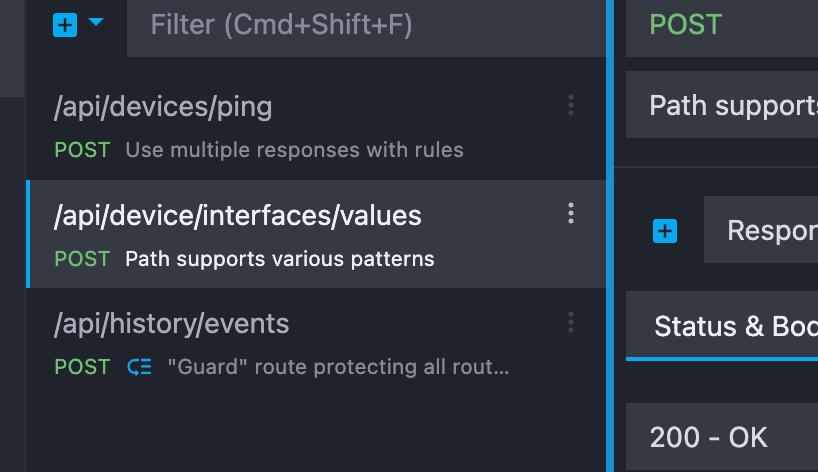The height and width of the screenshot is (472, 818).
Task: Select the /api/history/events route
Action: (316, 342)
